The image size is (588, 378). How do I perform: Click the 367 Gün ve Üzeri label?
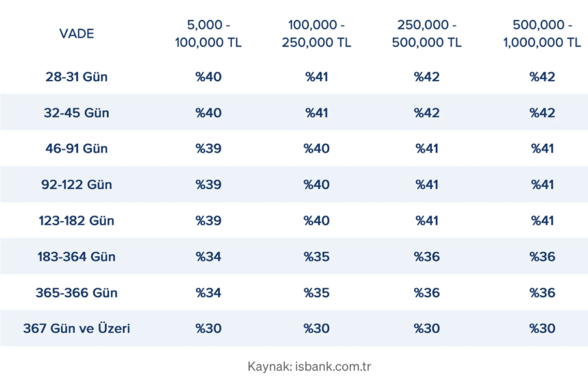76,329
